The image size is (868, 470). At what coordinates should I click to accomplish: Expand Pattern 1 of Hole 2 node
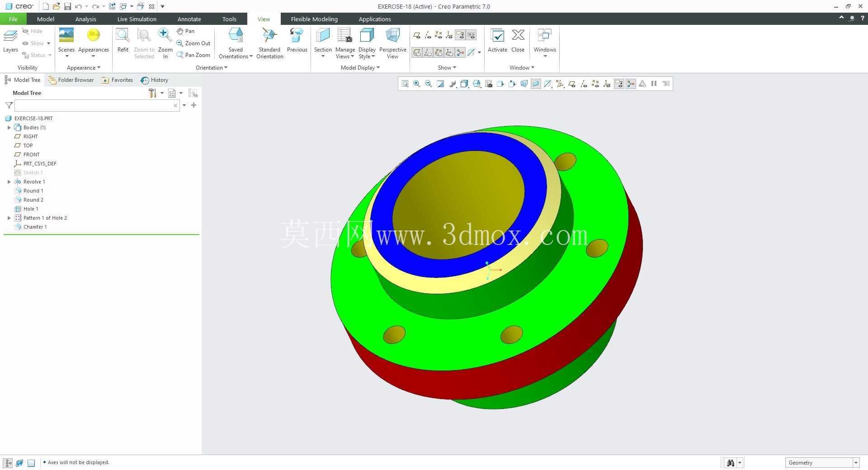pyautogui.click(x=9, y=218)
